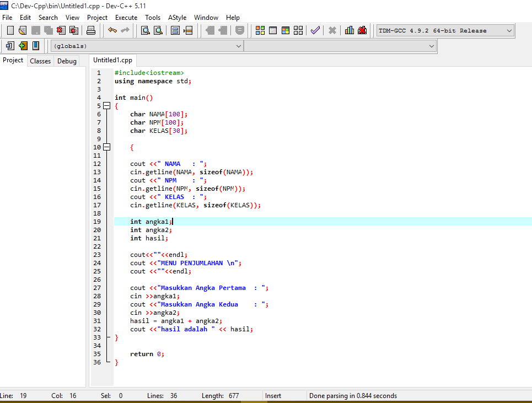The width and height of the screenshot is (532, 403).
Task: Save the current file with the Save icon
Action: pos(36,30)
